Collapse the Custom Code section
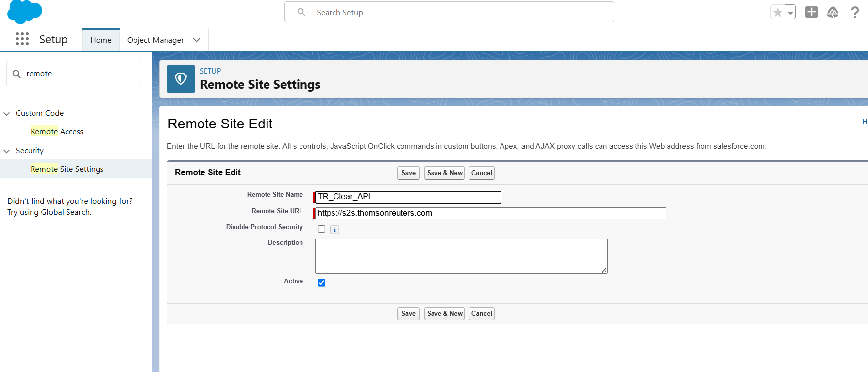This screenshot has width=868, height=372. tap(7, 113)
